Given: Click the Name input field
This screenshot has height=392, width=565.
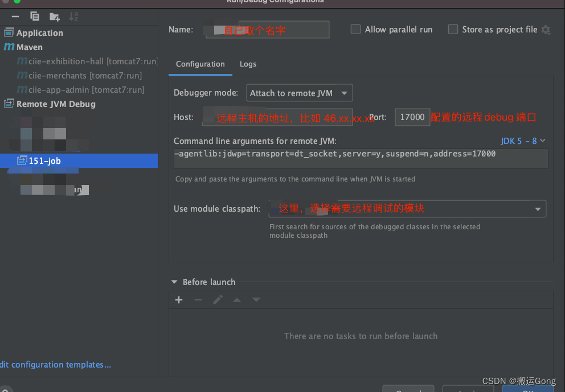Looking at the screenshot, I should point(267,30).
